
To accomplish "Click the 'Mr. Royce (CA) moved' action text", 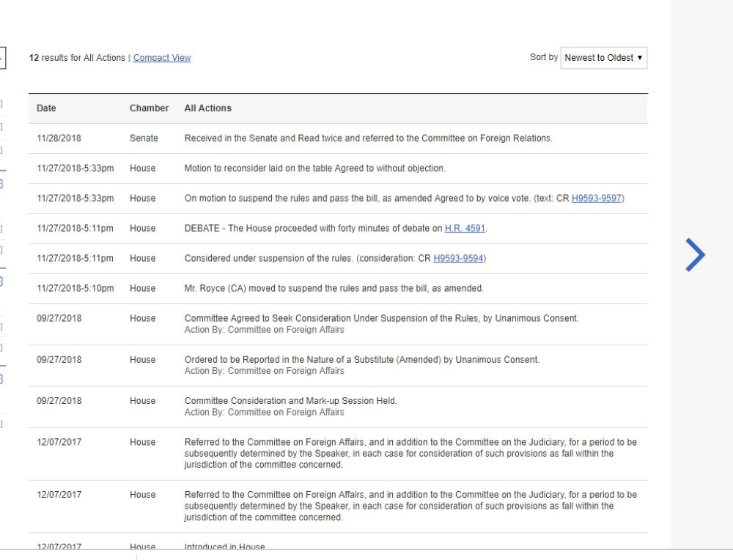I will 334,289.
